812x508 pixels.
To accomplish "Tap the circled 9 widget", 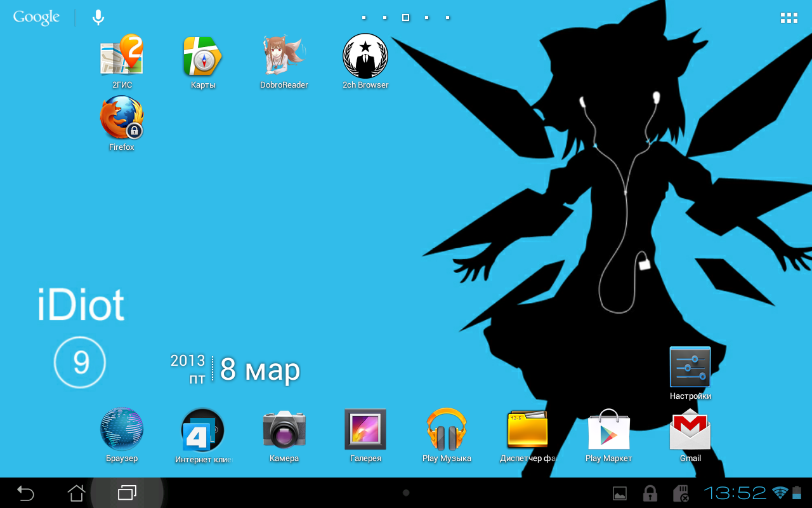I will (x=80, y=362).
